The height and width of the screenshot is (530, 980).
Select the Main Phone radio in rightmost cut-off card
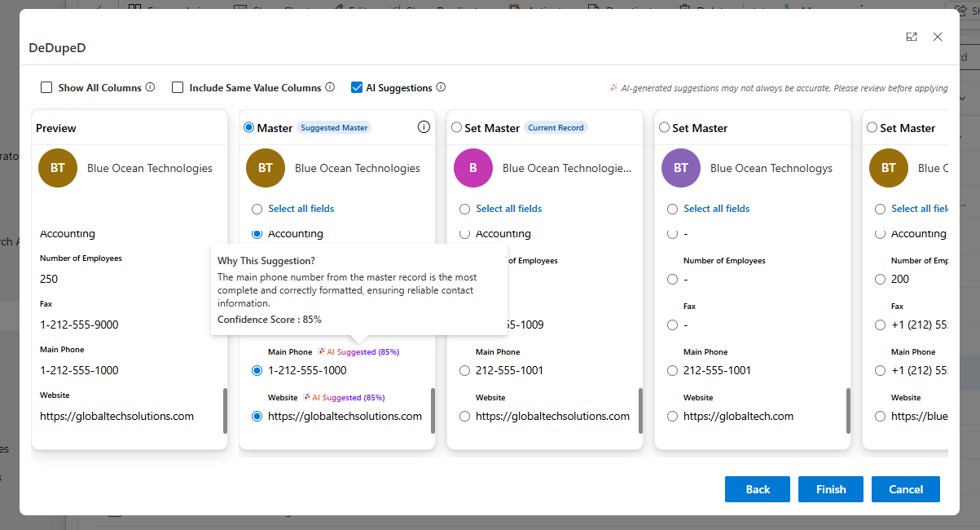click(x=880, y=370)
